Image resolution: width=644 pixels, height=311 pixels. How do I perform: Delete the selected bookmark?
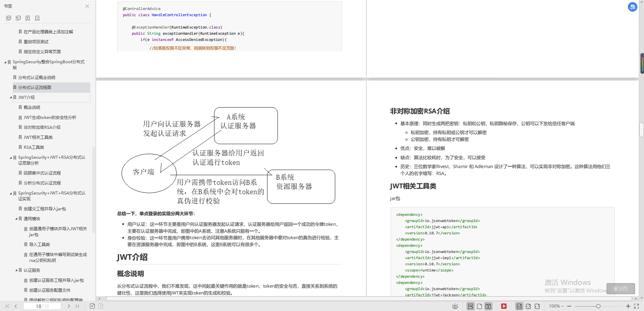(x=37, y=18)
